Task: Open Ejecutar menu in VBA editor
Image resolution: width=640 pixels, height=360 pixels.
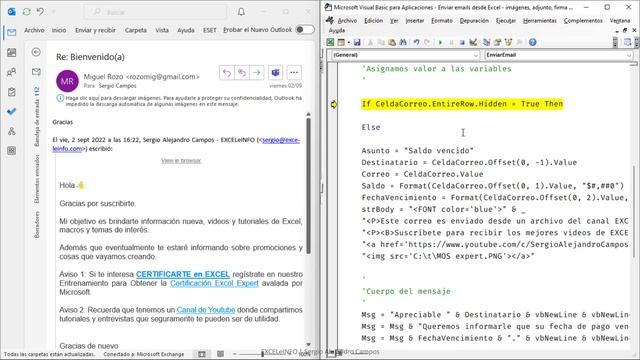Action: (506, 20)
